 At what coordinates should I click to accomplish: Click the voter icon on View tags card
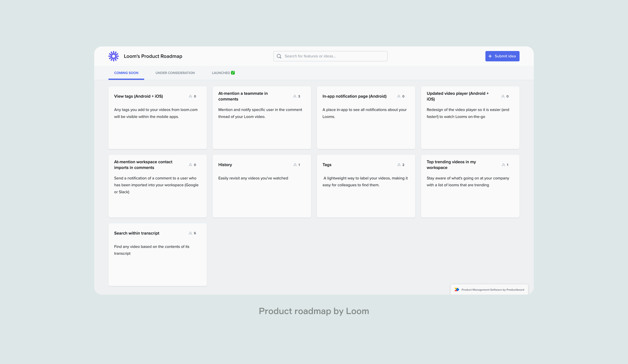(191, 96)
